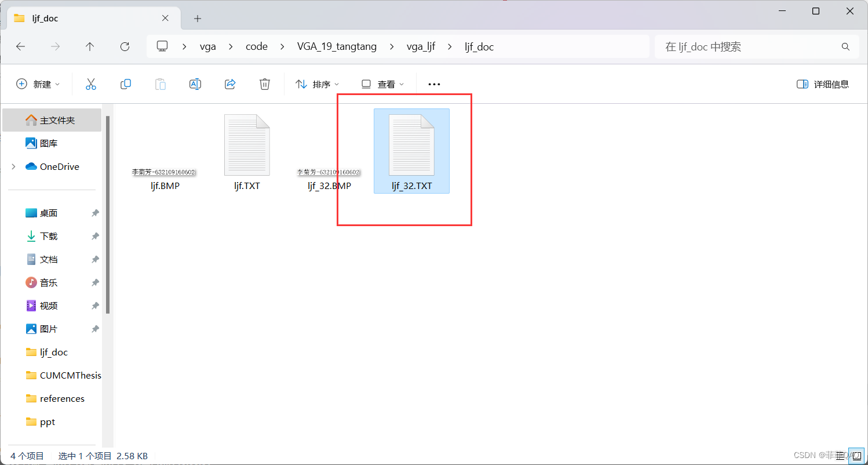This screenshot has height=465, width=868.
Task: Click ljf_doc in the breadcrumb
Action: (479, 47)
